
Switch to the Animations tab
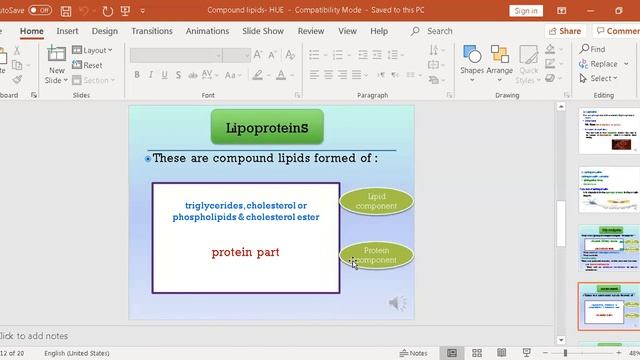(x=207, y=31)
